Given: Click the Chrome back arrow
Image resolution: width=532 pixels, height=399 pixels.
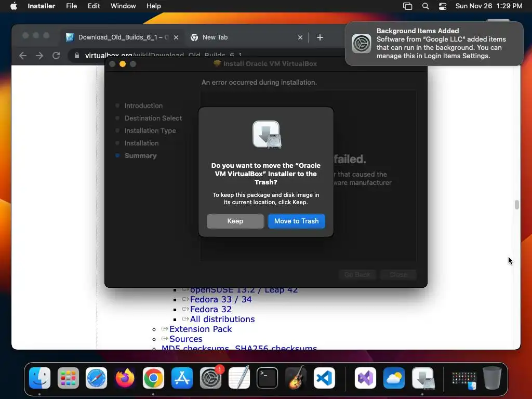Looking at the screenshot, I should [23, 56].
